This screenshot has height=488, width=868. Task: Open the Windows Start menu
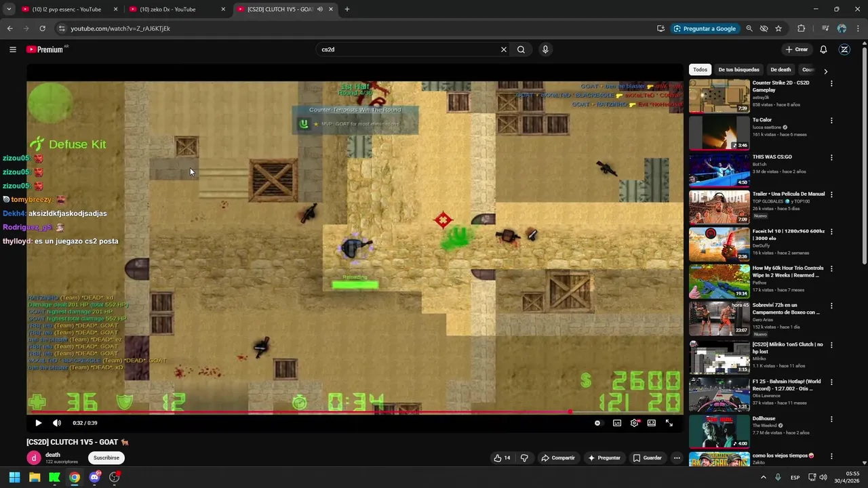[x=14, y=477]
